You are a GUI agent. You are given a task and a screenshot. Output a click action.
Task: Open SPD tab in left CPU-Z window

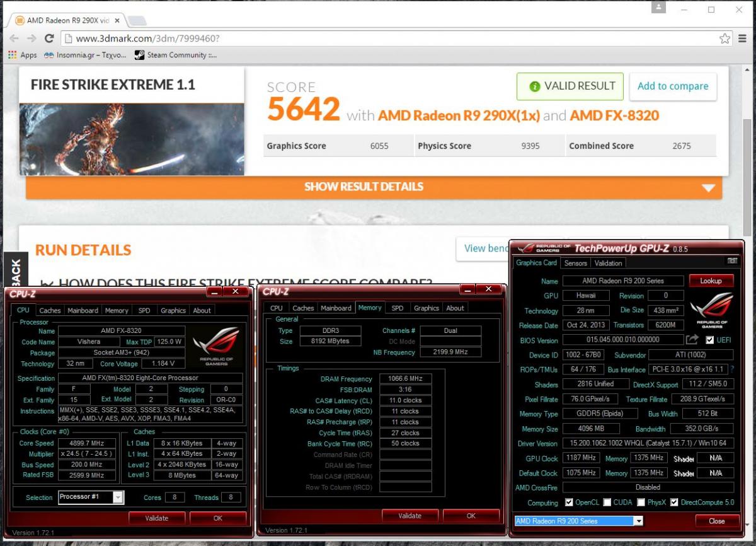tap(144, 310)
